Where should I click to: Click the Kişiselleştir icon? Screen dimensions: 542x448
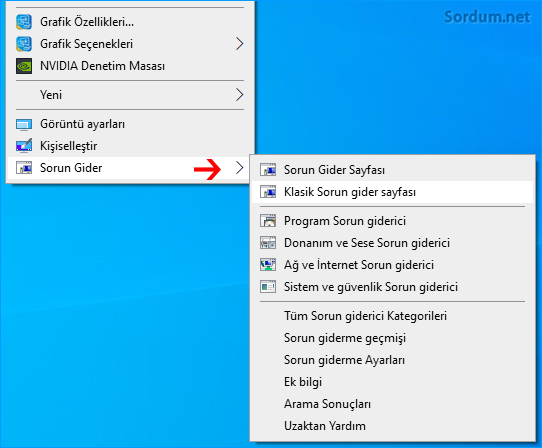(24, 146)
